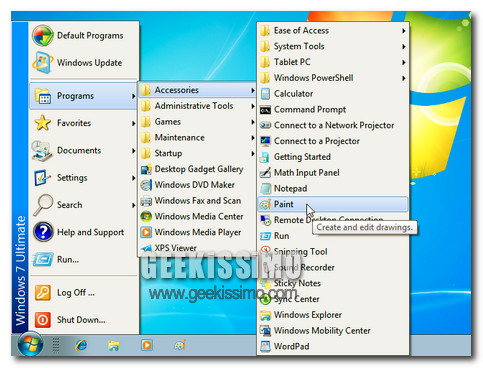Click the Calculator icon in Accessories
This screenshot has height=368, width=483.
coord(265,94)
